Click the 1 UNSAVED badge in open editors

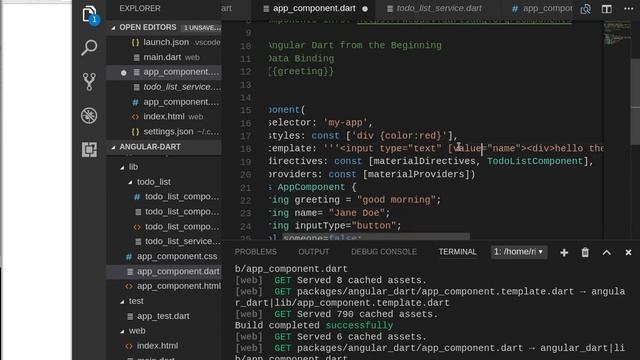(202, 28)
